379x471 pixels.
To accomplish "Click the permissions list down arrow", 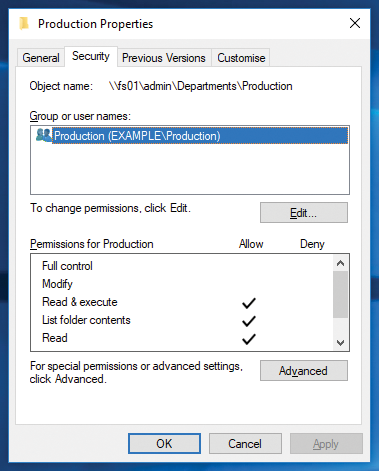I will (340, 343).
